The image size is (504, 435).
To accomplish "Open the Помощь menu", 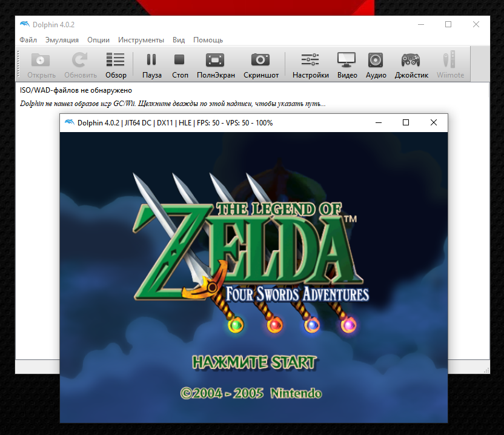I will pyautogui.click(x=208, y=40).
